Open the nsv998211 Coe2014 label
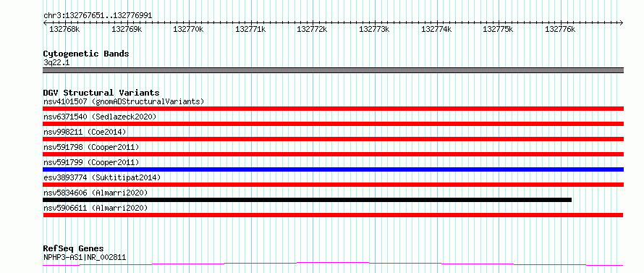 85,132
